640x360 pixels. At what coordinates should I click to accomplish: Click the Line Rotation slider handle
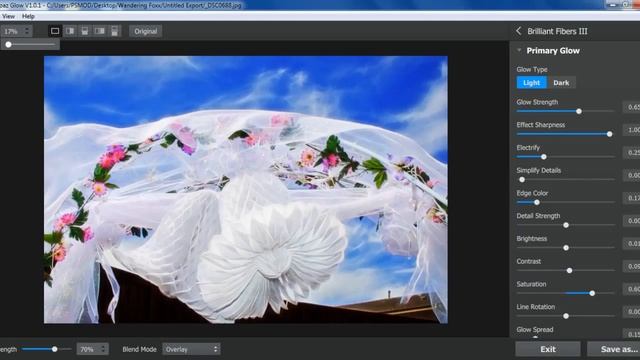(566, 316)
